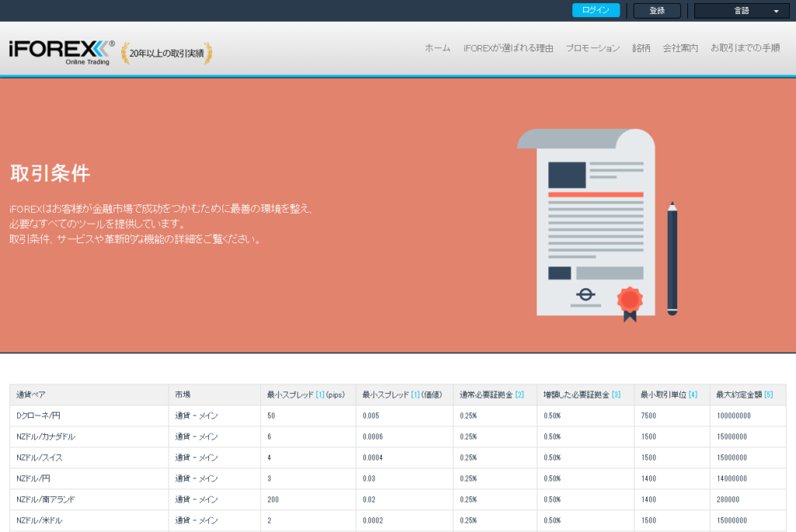
Task: Open the 言語 language dropdown
Action: 742,11
